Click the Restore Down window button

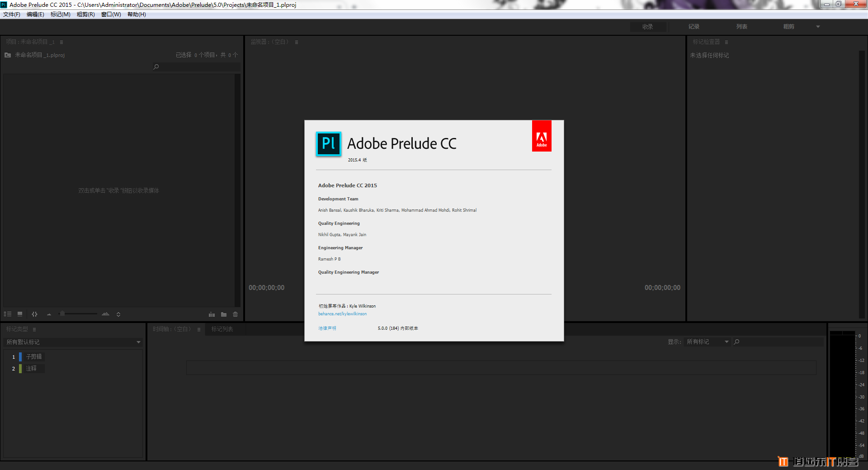(838, 4)
